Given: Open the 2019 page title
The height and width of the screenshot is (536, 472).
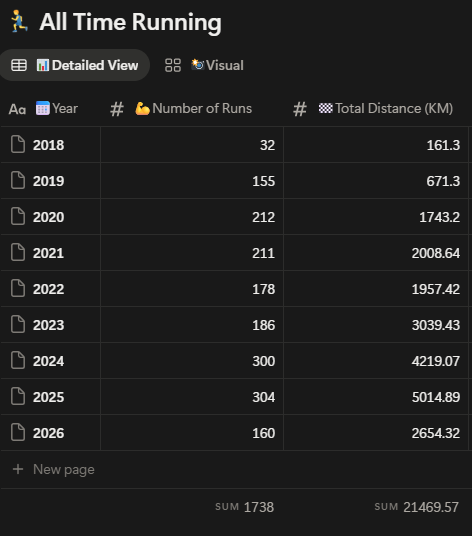Looking at the screenshot, I should [x=49, y=181].
